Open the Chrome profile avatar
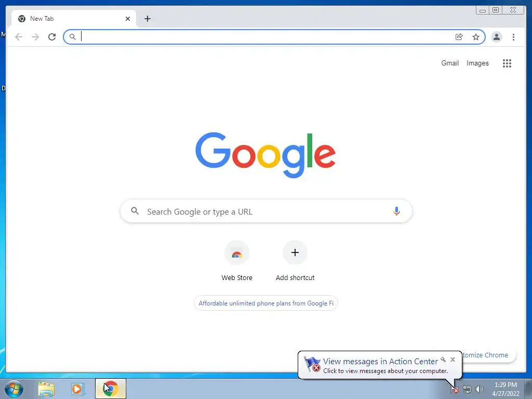Image resolution: width=532 pixels, height=399 pixels. point(496,37)
